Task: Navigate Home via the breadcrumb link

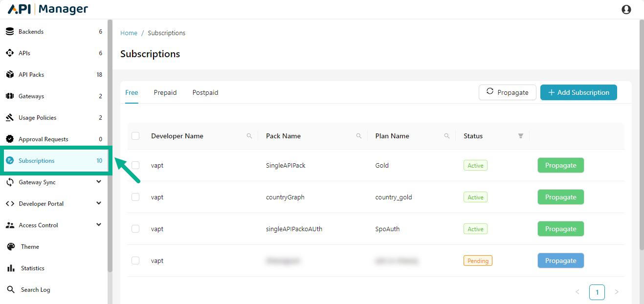Action: click(x=129, y=33)
